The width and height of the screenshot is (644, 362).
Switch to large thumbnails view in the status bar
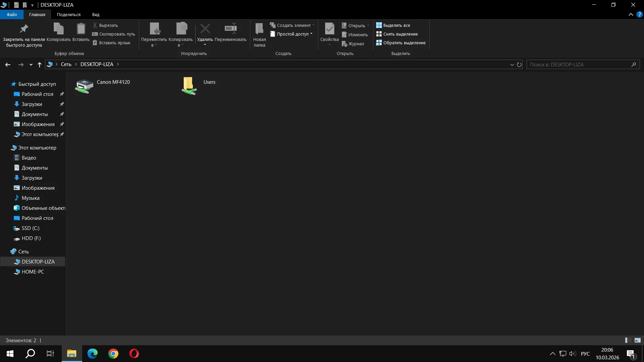[638, 340]
